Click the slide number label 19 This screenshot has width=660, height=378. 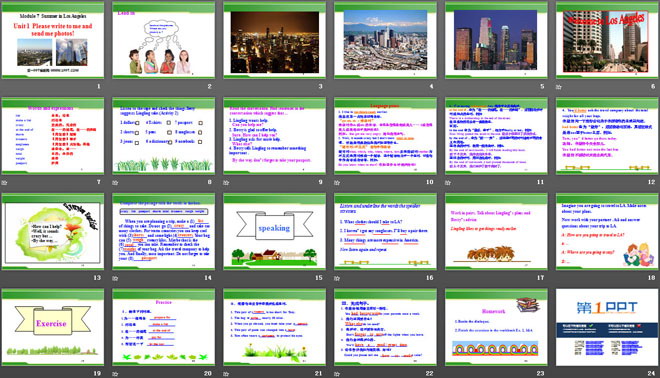coord(97,373)
